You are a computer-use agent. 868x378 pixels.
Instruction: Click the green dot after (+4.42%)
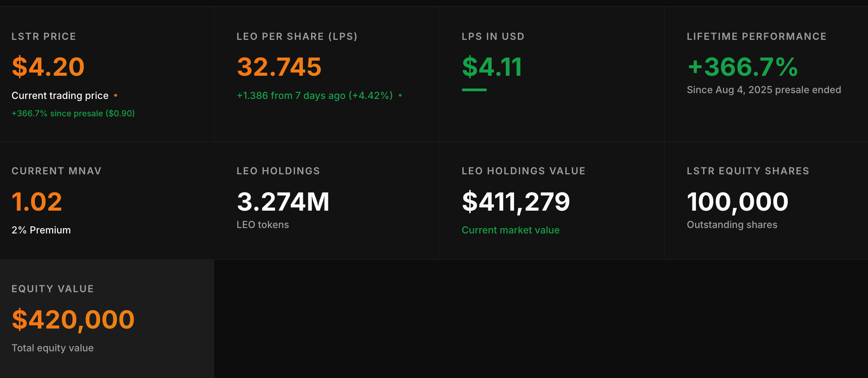(x=400, y=95)
